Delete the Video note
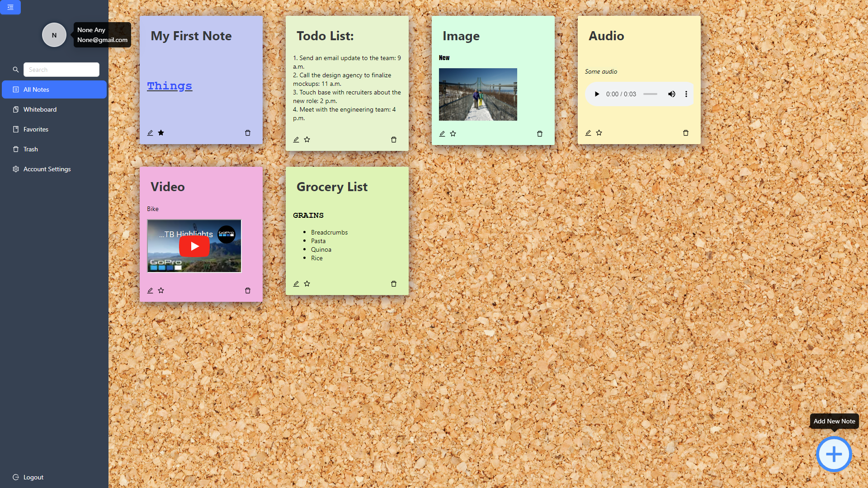The width and height of the screenshot is (868, 488). click(247, 291)
